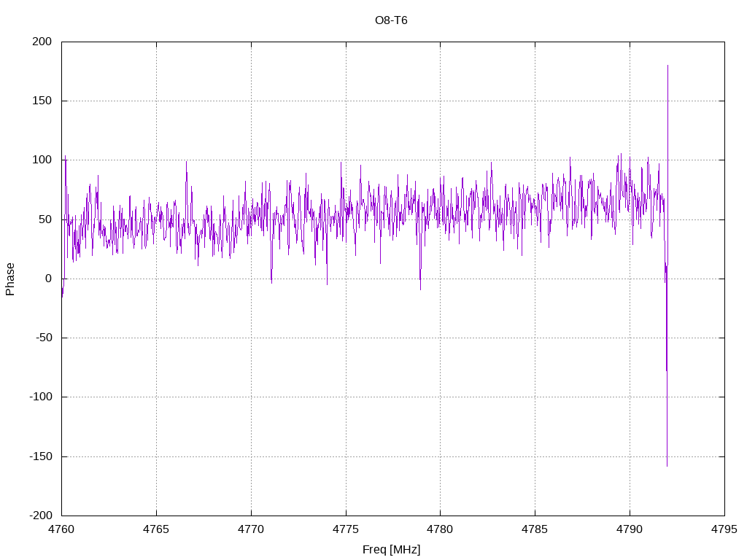Click the y-axis tick 50
Viewport: 747px width, 560px height.
tap(45, 219)
